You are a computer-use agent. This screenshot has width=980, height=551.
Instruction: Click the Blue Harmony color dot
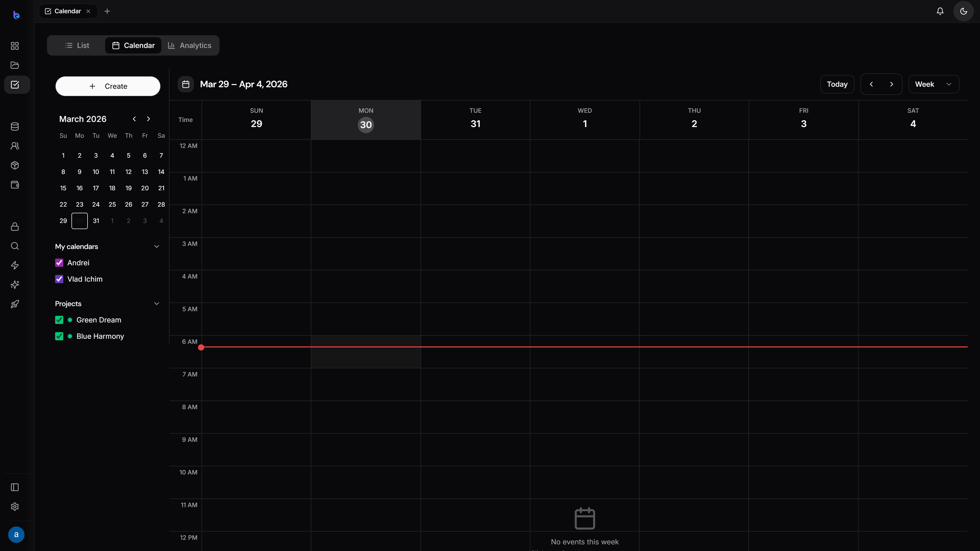(70, 336)
